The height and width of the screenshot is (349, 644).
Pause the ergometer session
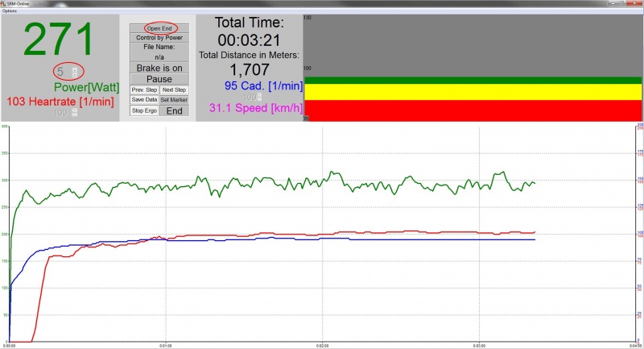point(159,79)
